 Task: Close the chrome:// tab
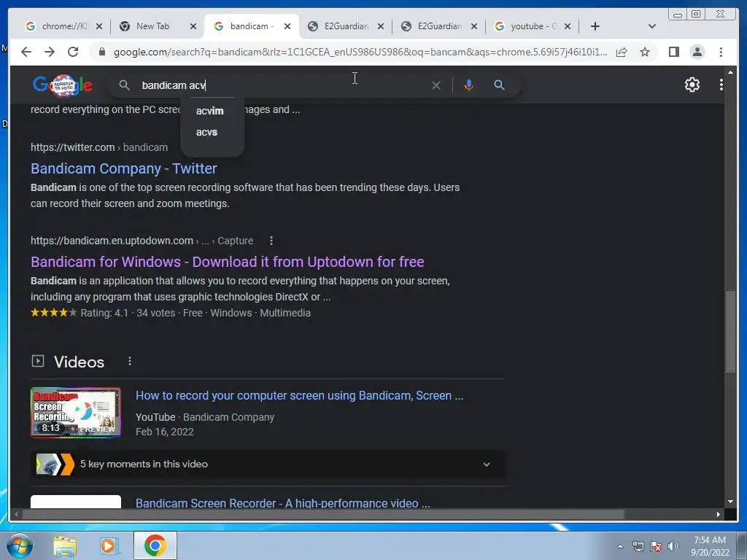click(x=99, y=26)
